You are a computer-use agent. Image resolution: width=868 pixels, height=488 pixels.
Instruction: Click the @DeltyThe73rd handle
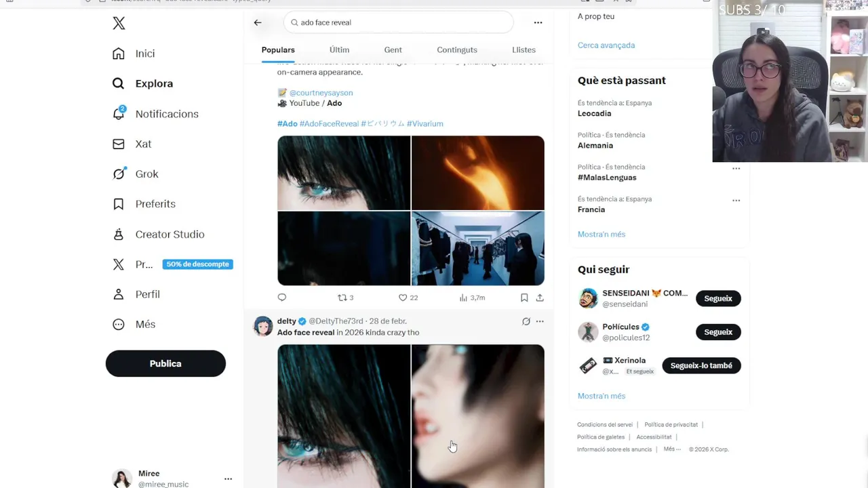click(336, 321)
